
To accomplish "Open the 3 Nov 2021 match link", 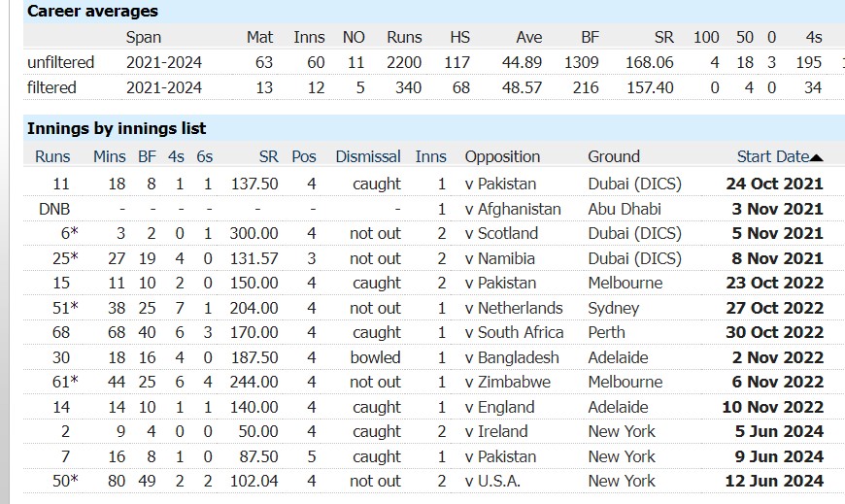I will pos(778,209).
